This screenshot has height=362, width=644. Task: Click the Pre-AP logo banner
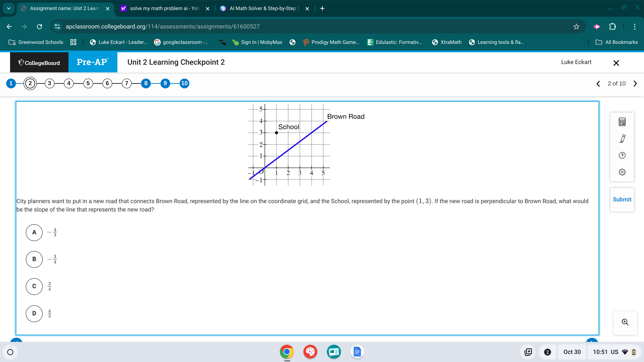pos(93,63)
